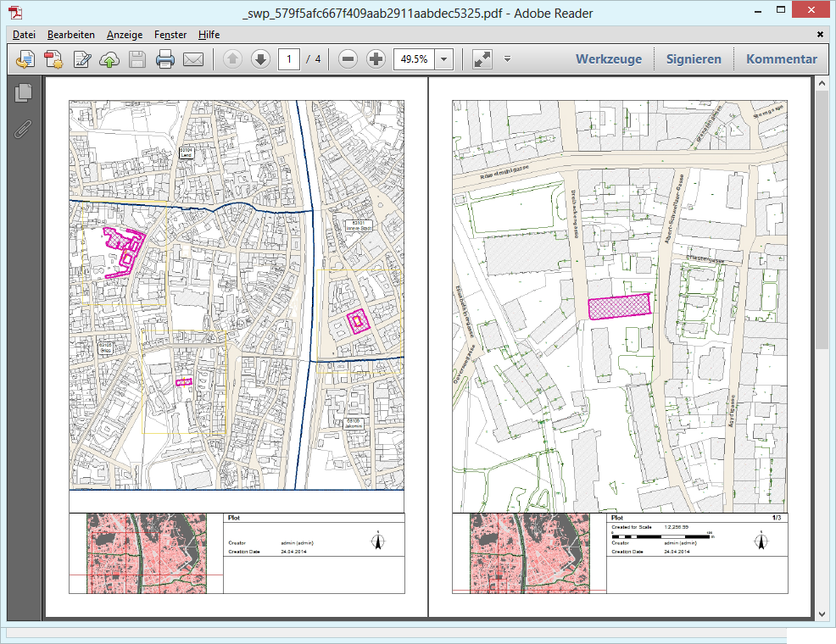Toggle full-screen reading mode arrows icon

(x=482, y=59)
